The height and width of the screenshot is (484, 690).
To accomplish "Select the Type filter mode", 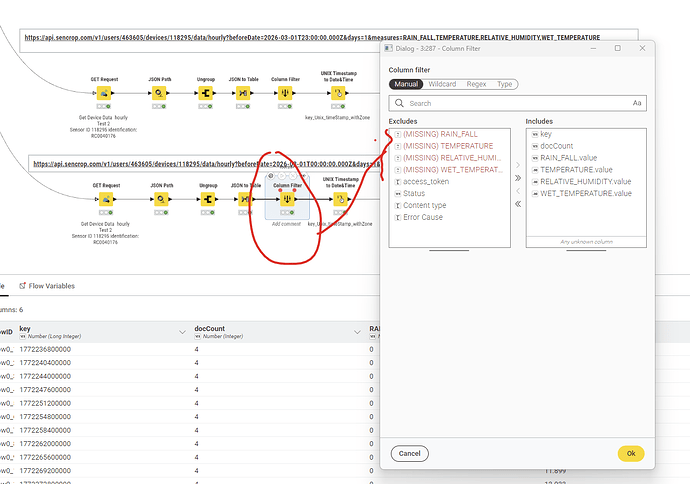I will pyautogui.click(x=505, y=84).
